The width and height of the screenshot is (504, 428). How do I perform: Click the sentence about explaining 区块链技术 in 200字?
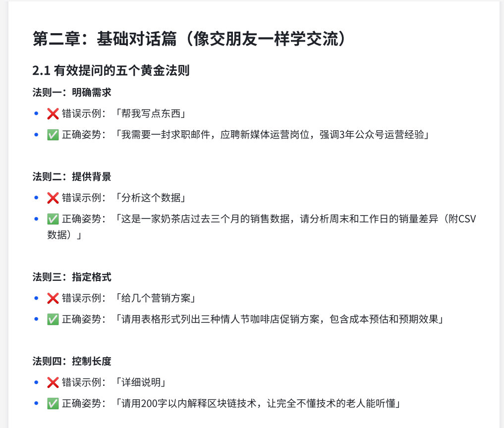pyautogui.click(x=258, y=403)
